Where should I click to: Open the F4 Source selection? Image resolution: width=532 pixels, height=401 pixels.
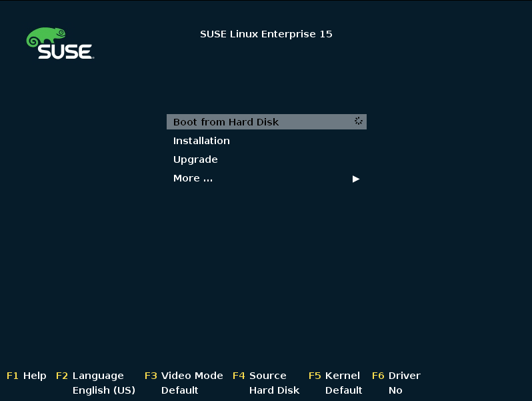pyautogui.click(x=259, y=376)
